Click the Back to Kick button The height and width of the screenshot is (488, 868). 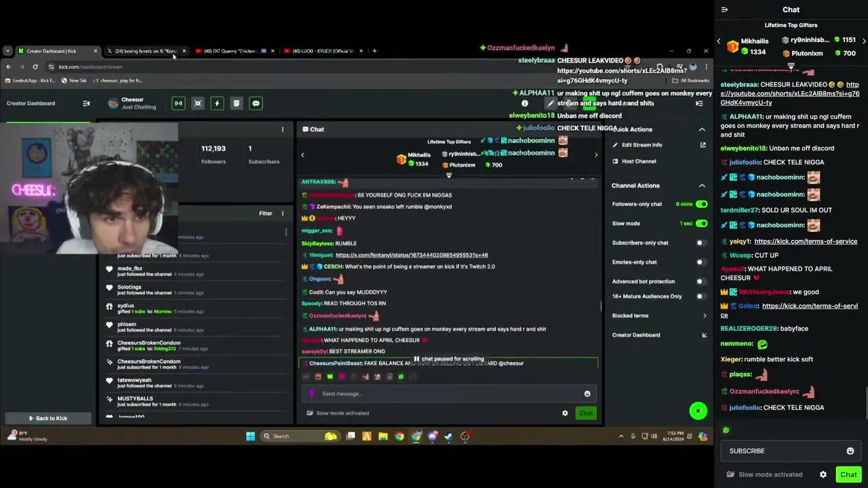point(47,418)
